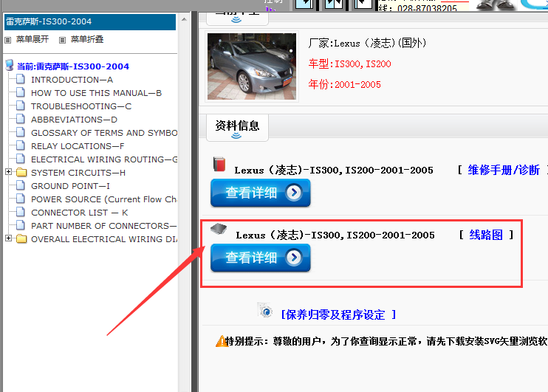
Task: Click the vertical divider between the panels
Action: click(195, 202)
